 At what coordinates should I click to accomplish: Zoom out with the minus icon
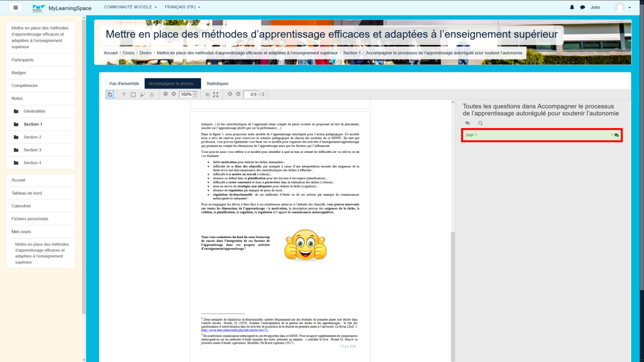pyautogui.click(x=166, y=94)
